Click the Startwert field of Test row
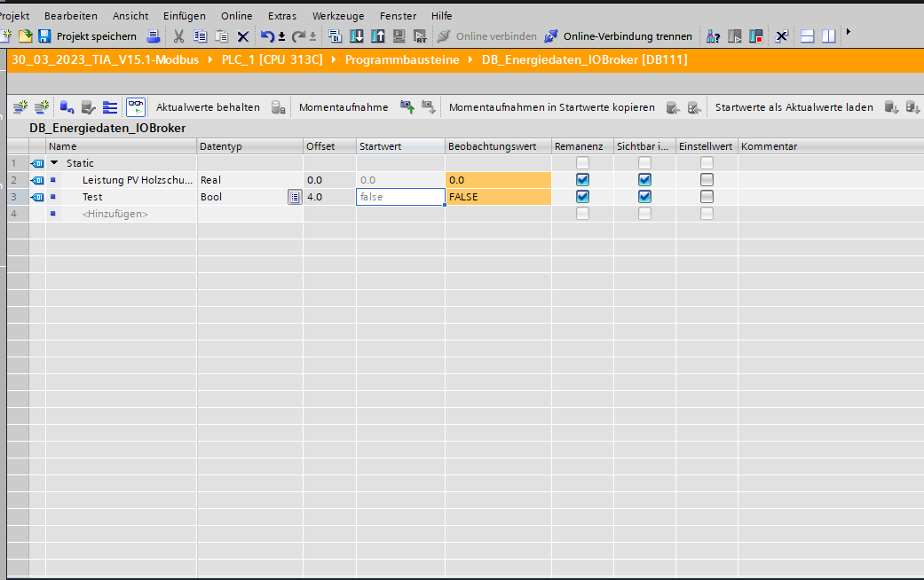Screen dimensions: 924x580 point(399,197)
